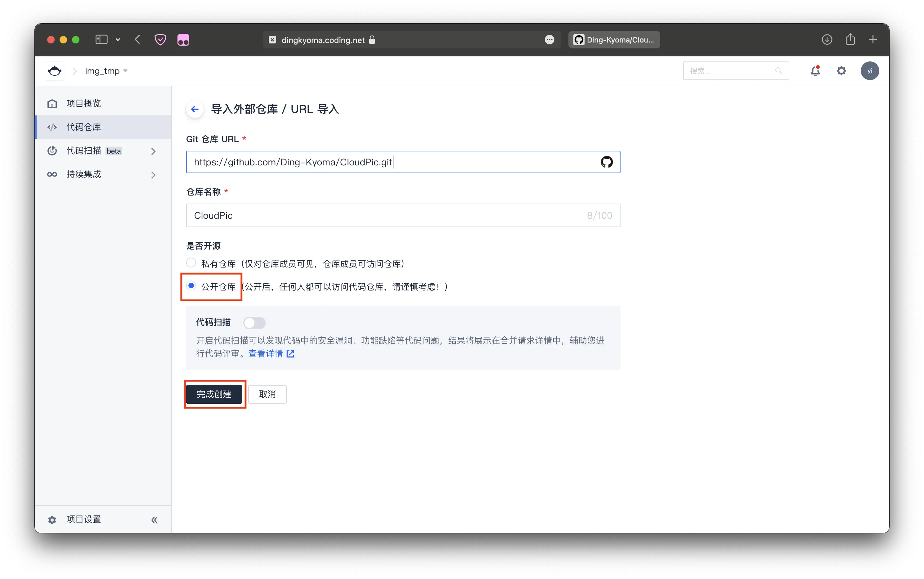Open the Safari downloads icon
Image resolution: width=924 pixels, height=579 pixels.
pyautogui.click(x=827, y=39)
